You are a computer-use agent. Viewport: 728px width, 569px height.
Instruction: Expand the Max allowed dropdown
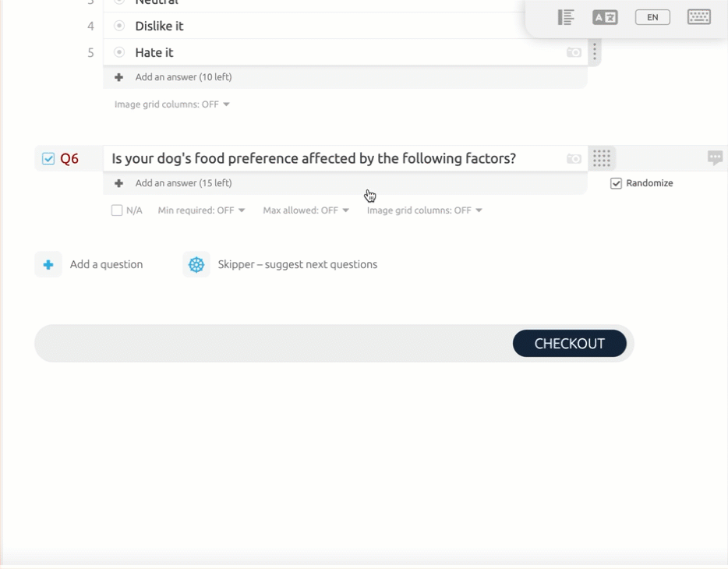[306, 210]
